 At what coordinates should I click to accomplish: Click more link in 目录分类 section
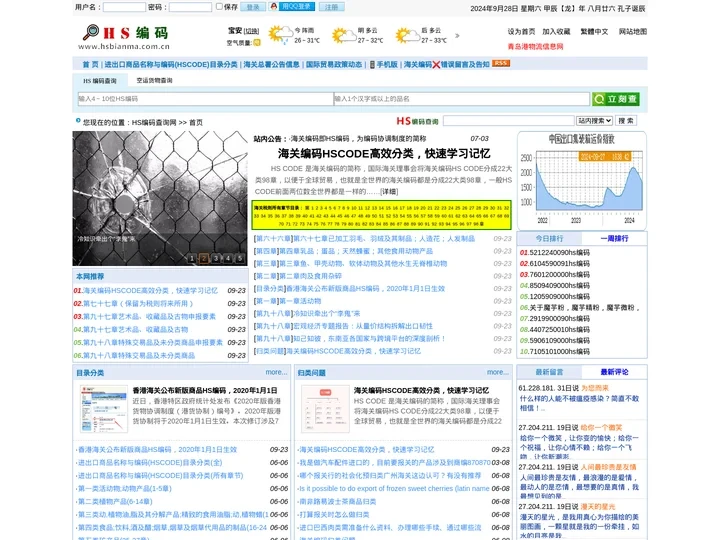276,372
